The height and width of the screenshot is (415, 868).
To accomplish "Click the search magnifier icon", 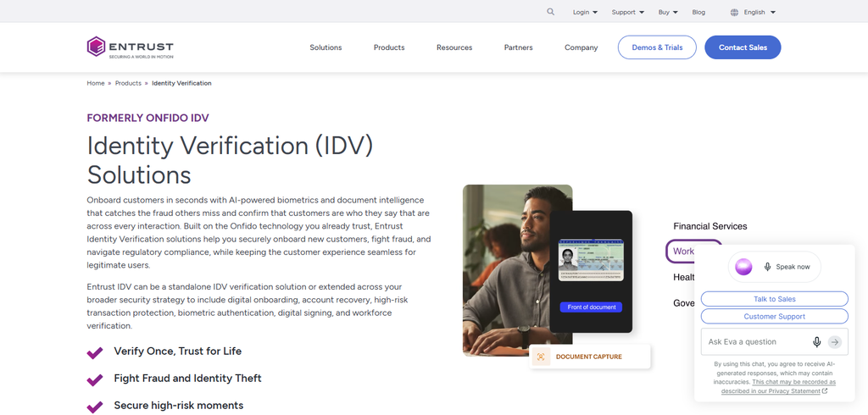I will pyautogui.click(x=550, y=12).
